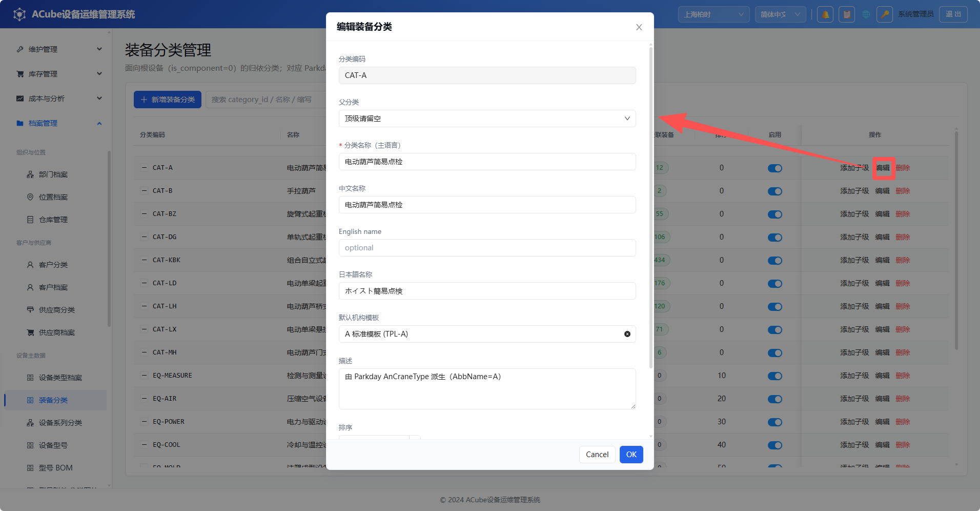The height and width of the screenshot is (511, 980).
Task: Open the notification bell in the header
Action: 825,14
